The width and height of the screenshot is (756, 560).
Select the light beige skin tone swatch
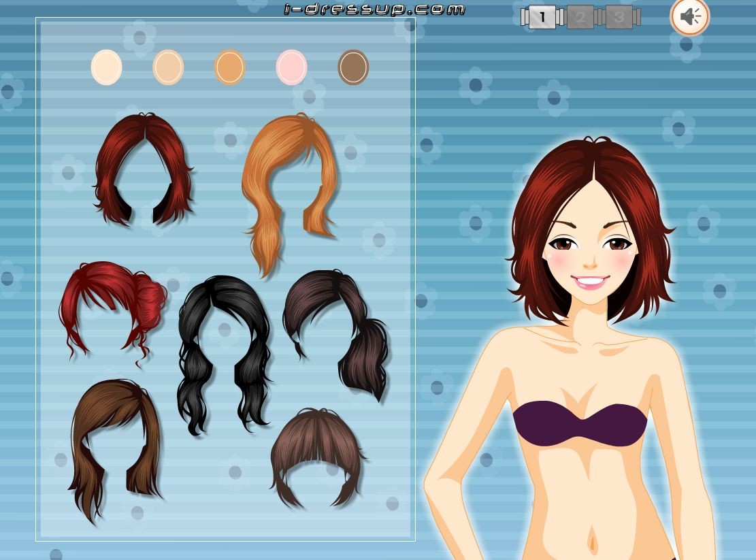click(168, 67)
